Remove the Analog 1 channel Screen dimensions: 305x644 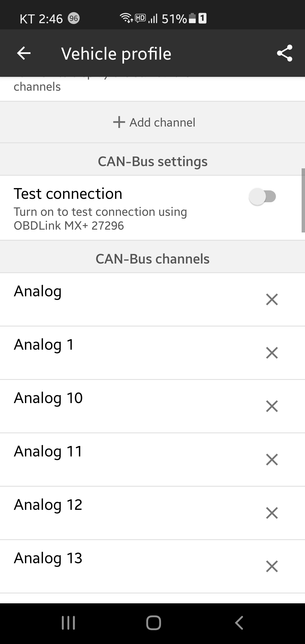[272, 353]
